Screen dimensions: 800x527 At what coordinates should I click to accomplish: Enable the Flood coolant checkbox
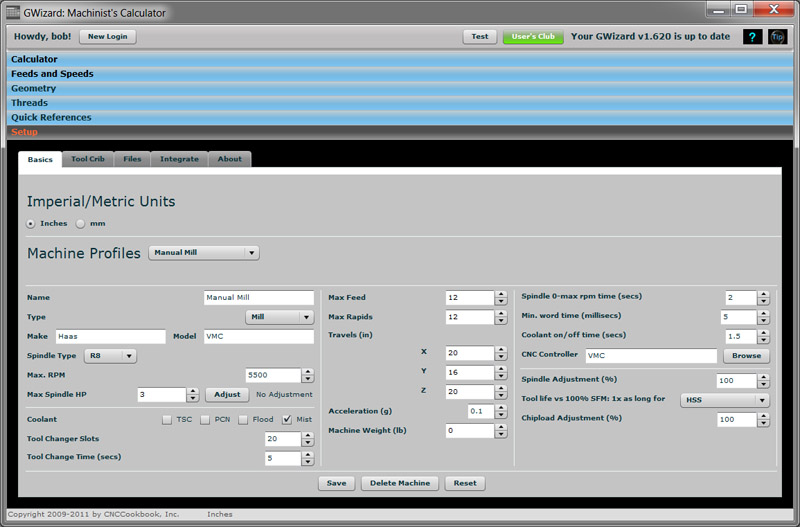[x=243, y=420]
